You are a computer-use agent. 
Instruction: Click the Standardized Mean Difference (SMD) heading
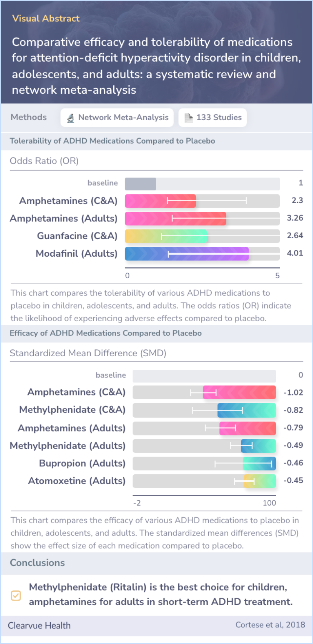(88, 353)
